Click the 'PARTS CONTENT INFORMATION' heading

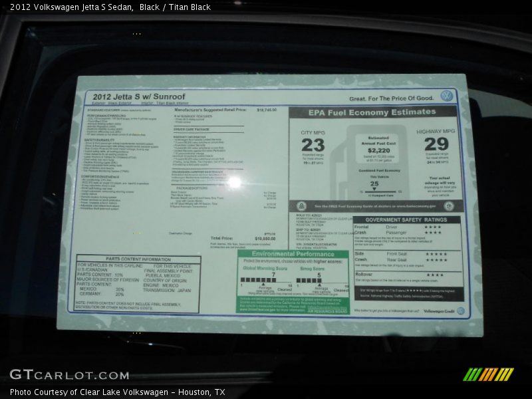tap(138, 259)
